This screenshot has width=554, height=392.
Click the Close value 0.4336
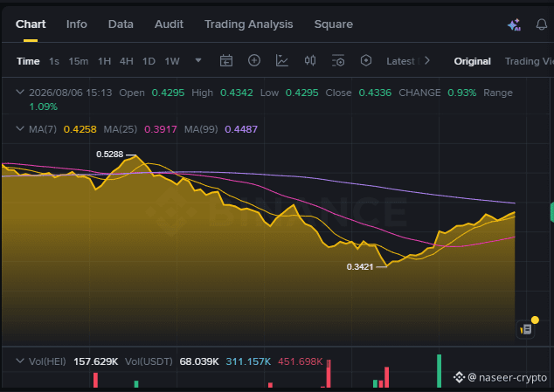coord(375,93)
